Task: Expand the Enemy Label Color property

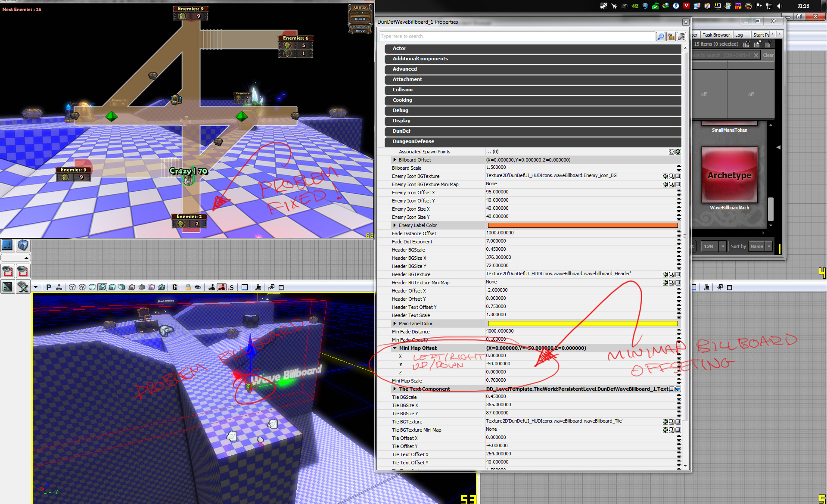Action: [x=395, y=225]
